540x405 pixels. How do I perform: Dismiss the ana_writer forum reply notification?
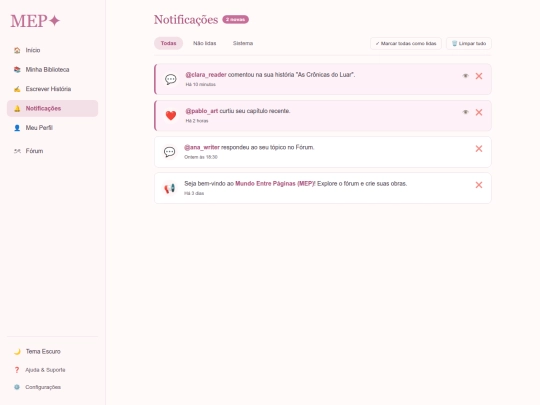point(479,149)
